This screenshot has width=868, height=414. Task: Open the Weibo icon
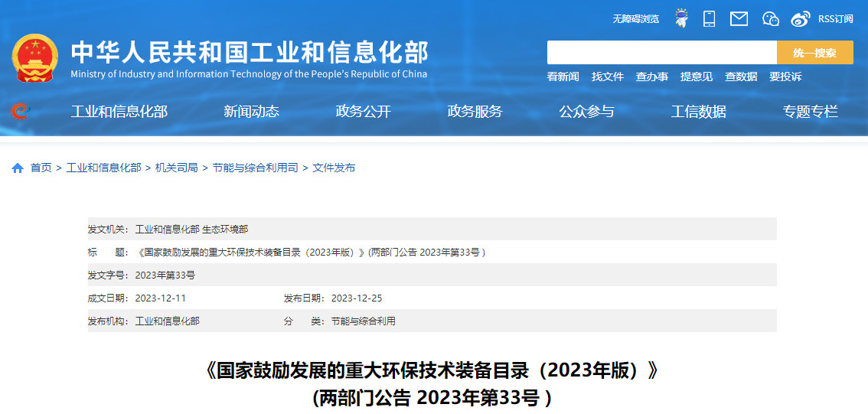801,18
